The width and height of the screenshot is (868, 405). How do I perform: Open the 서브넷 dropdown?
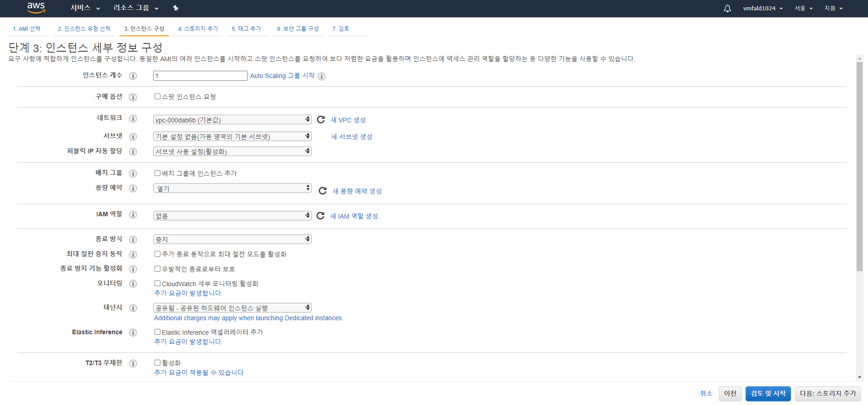pos(233,136)
